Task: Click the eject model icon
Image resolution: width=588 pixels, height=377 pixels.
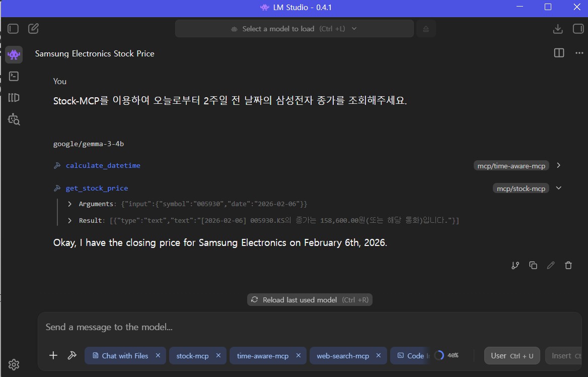Action: [x=426, y=29]
